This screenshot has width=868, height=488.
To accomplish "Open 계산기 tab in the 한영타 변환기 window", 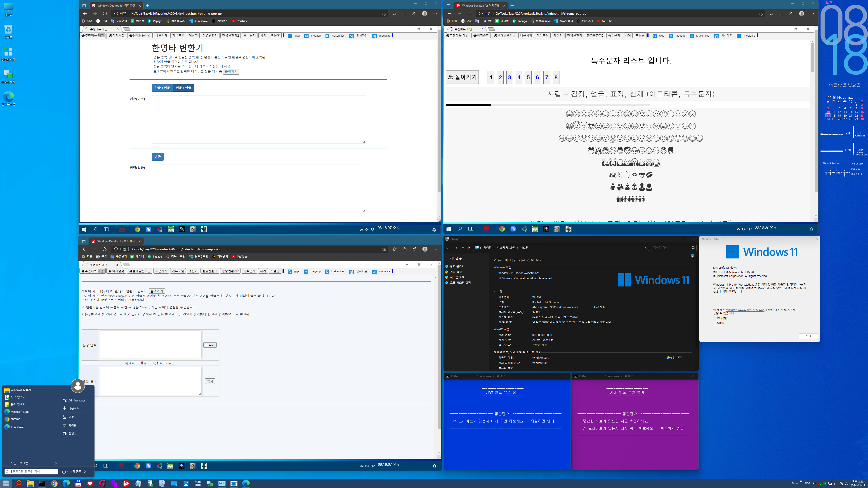I will [x=193, y=35].
